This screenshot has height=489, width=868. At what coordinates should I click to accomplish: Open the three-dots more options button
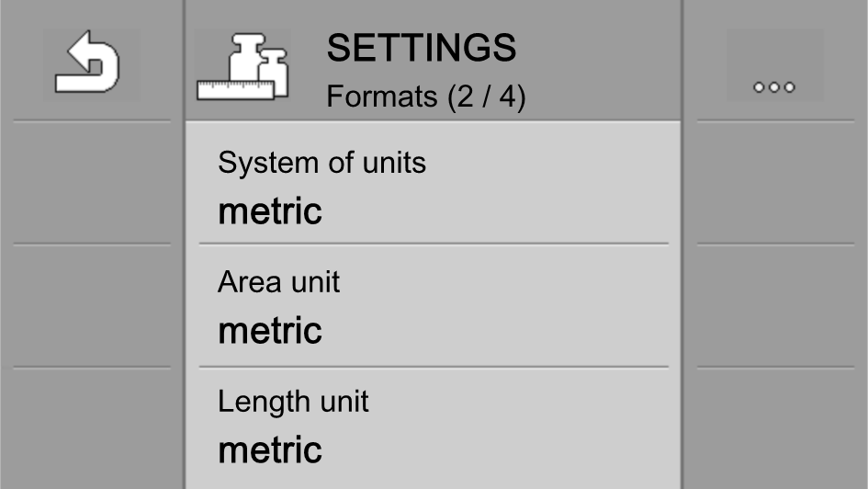click(x=774, y=64)
